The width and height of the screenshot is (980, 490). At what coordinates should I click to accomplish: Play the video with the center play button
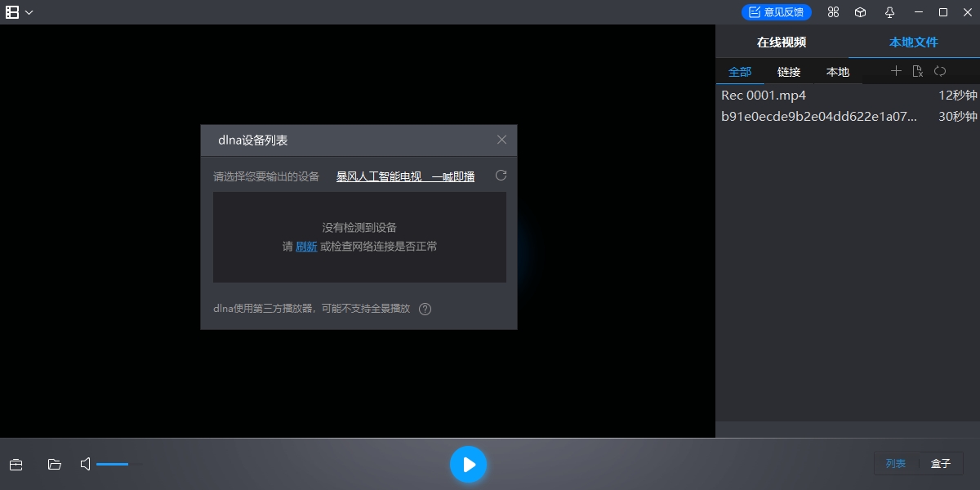(x=468, y=464)
